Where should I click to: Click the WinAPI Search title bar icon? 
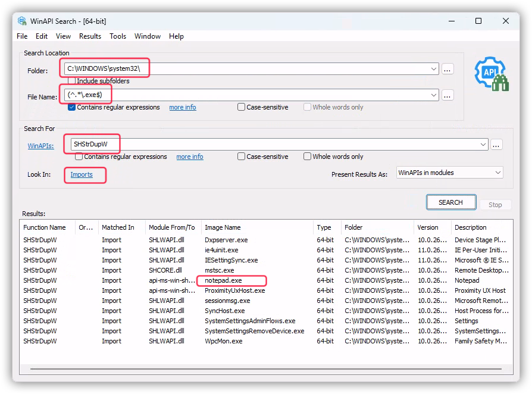[22, 21]
